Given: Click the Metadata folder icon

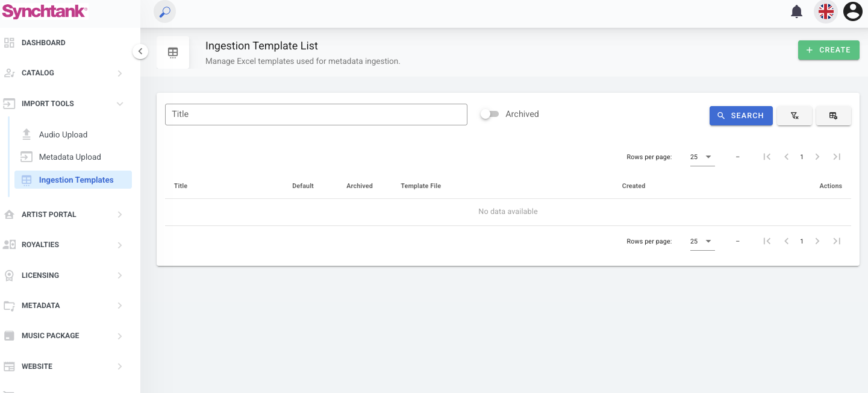Looking at the screenshot, I should [9, 306].
